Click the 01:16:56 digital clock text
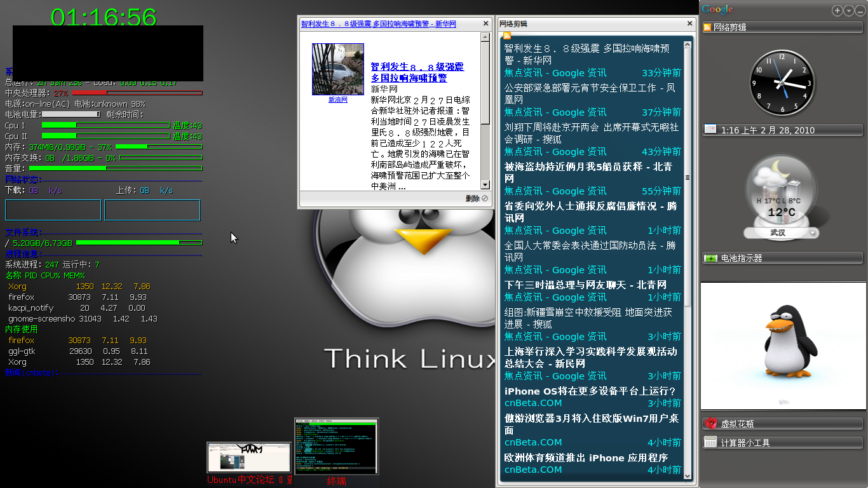The image size is (868, 488). (104, 17)
